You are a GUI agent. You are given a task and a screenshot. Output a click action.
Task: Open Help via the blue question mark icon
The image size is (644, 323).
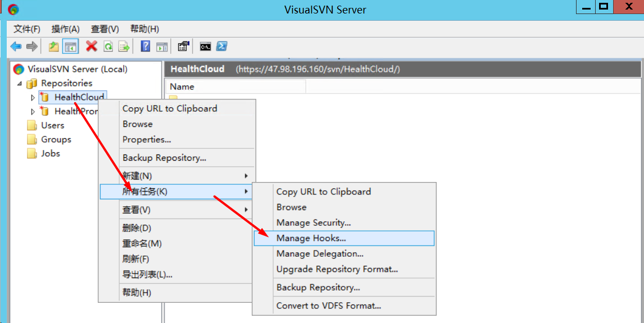click(x=146, y=46)
